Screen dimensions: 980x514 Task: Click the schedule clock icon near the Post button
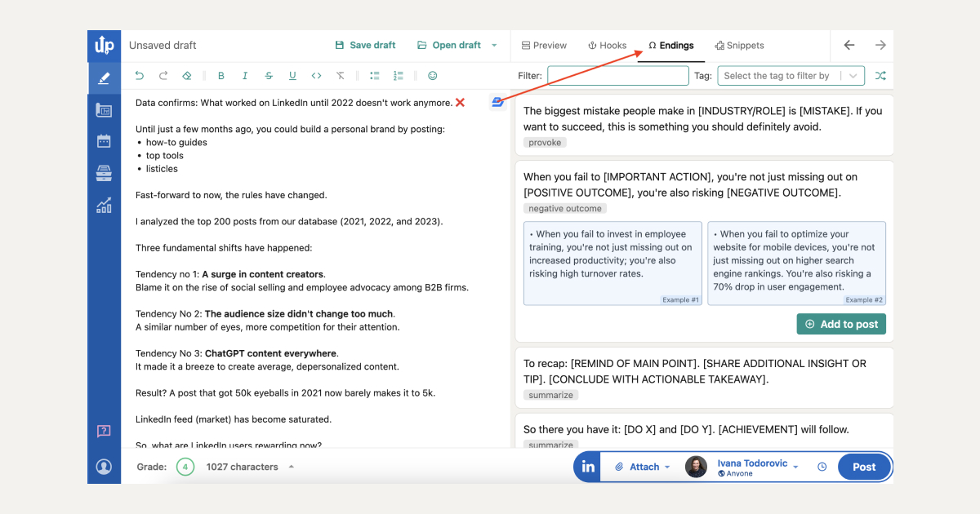tap(822, 466)
